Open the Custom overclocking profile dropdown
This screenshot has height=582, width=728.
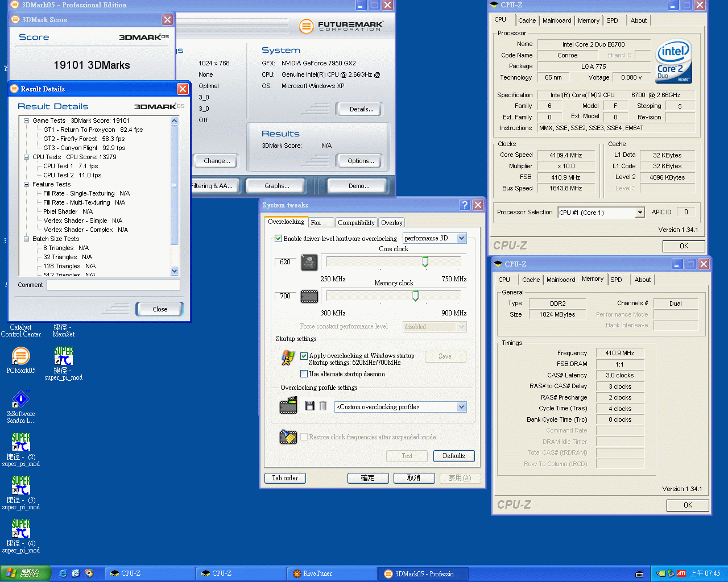click(461, 407)
